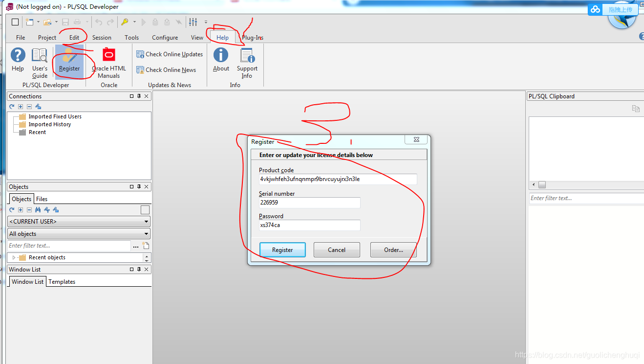
Task: Open the Open-file dropdown arrow
Action: coord(56,22)
